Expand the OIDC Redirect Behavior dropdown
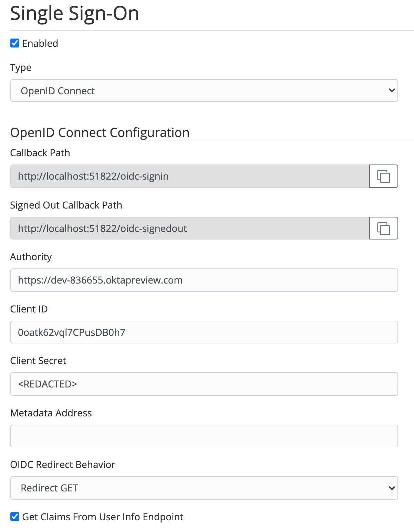Image resolution: width=414 pixels, height=532 pixels. pyautogui.click(x=204, y=488)
